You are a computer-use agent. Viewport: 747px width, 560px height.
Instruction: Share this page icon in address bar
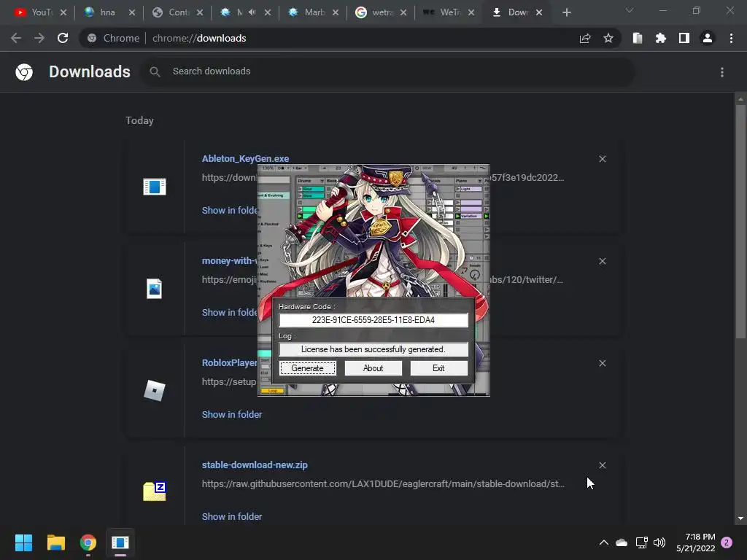[x=585, y=38]
